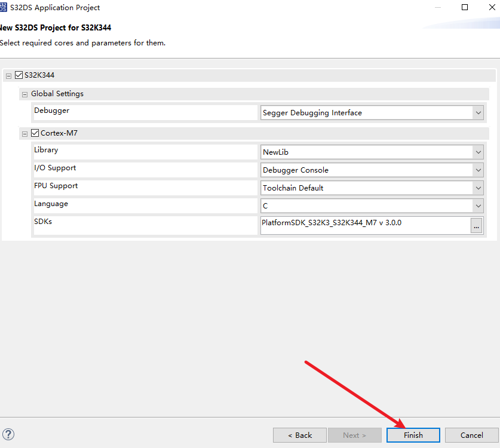Toggle the Cortex-M7 core checkbox
Viewport: 500px width, 448px height.
click(x=35, y=133)
